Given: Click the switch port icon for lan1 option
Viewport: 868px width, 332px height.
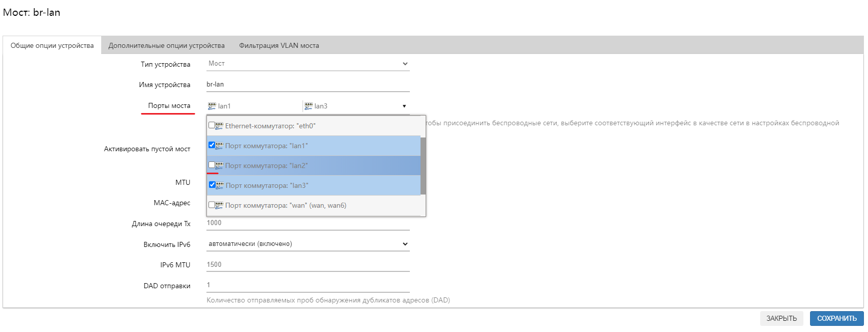Looking at the screenshot, I should tap(220, 146).
